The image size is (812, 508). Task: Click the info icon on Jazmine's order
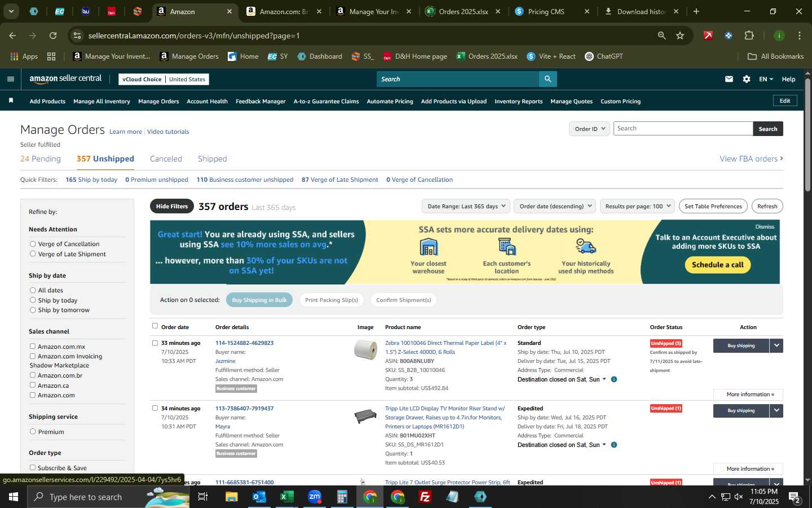pyautogui.click(x=614, y=379)
